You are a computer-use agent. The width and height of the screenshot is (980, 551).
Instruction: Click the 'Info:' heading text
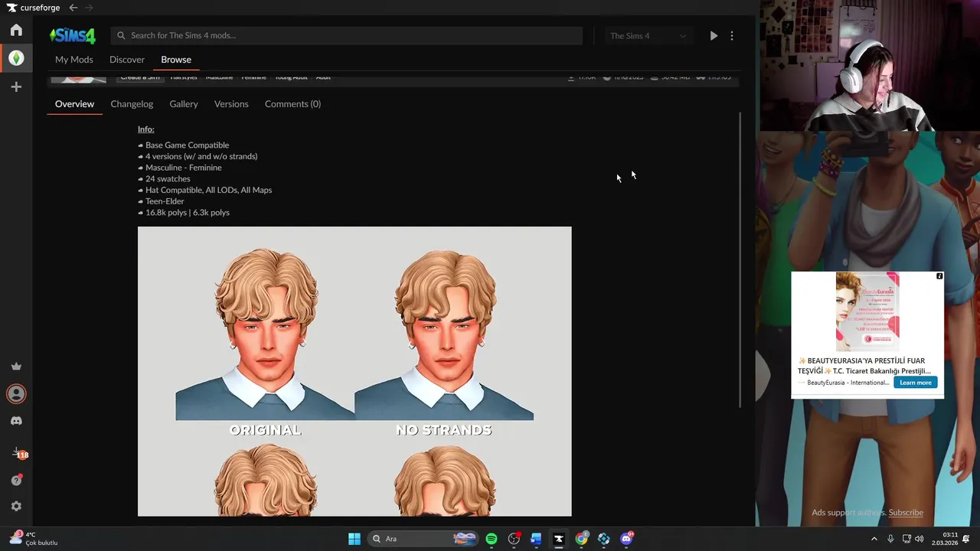(146, 129)
